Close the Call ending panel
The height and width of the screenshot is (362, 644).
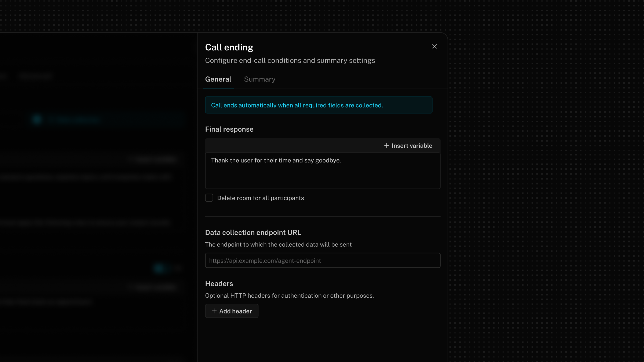pyautogui.click(x=434, y=46)
